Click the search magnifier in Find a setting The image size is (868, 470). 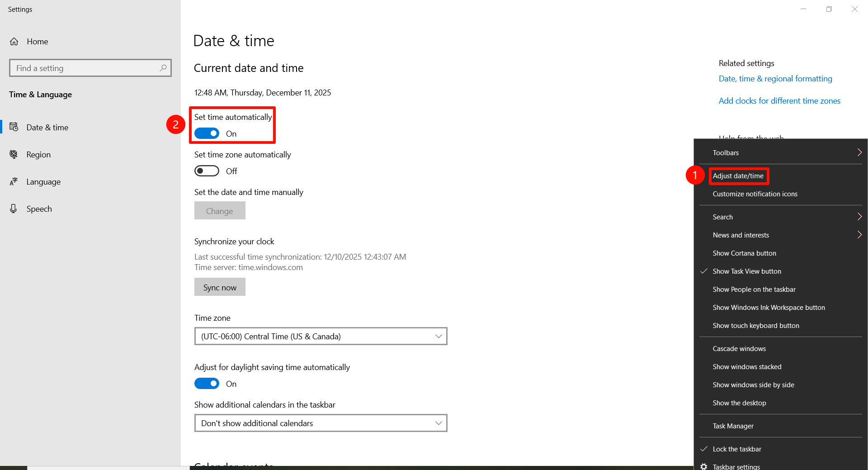(163, 68)
